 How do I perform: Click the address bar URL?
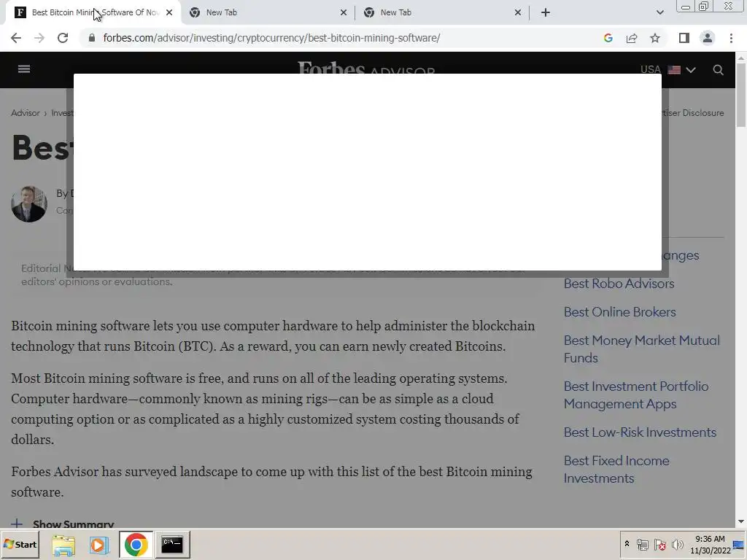271,38
